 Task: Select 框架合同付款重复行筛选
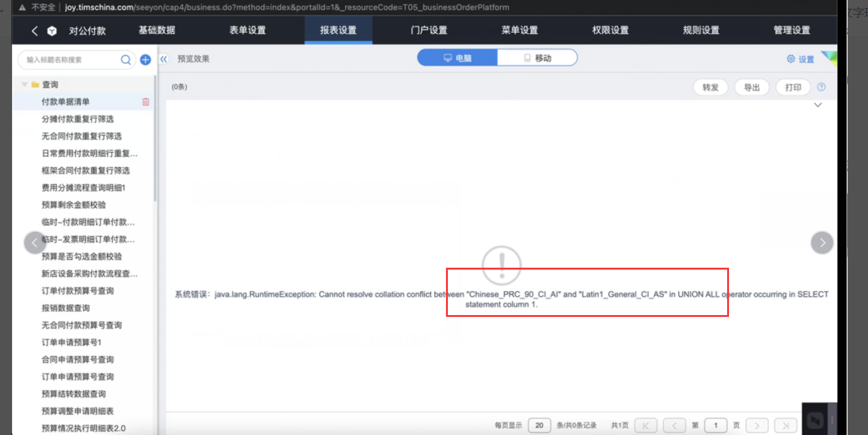[x=85, y=170]
